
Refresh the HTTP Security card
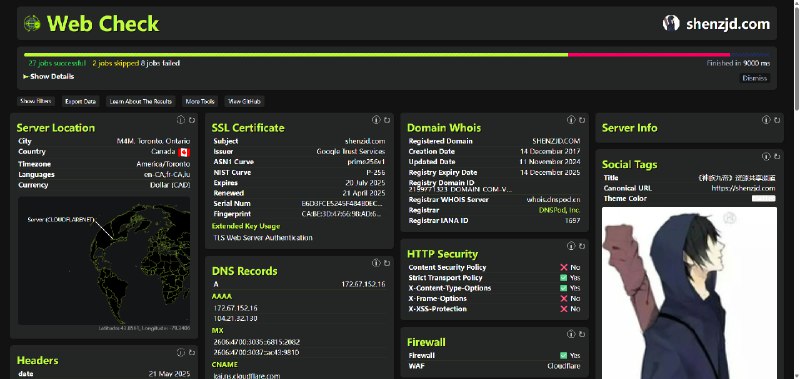click(x=582, y=246)
